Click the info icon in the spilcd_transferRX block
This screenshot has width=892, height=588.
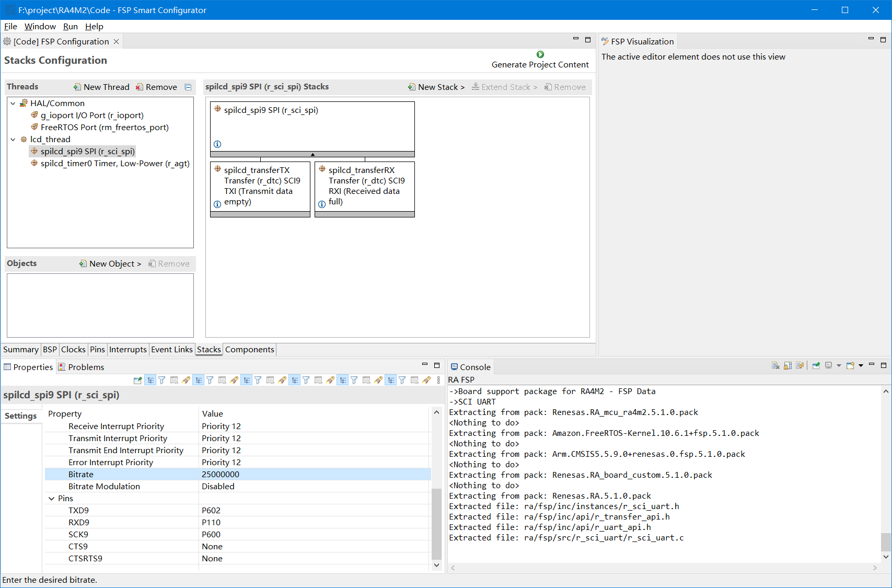click(x=322, y=204)
